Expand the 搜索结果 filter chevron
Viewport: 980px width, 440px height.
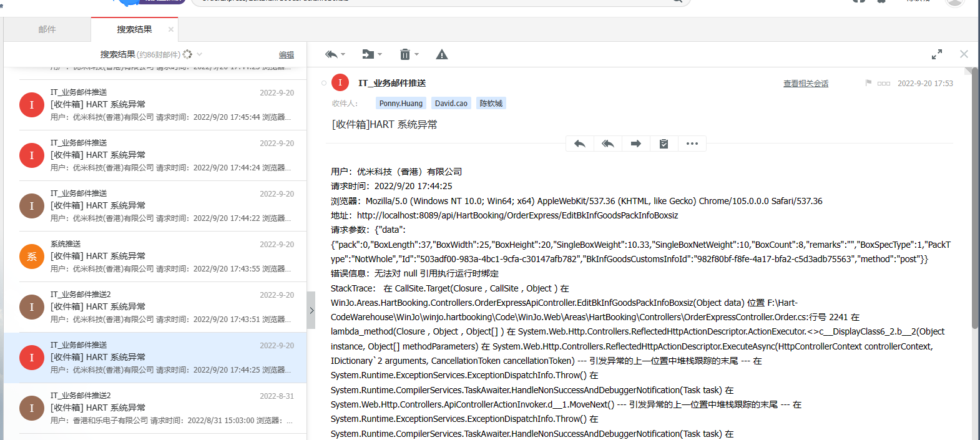pyautogui.click(x=200, y=55)
